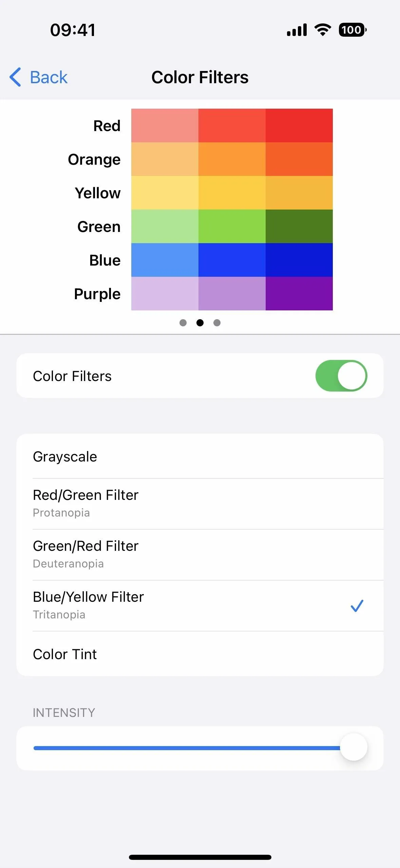Select the third page indicator dot

coord(217,323)
